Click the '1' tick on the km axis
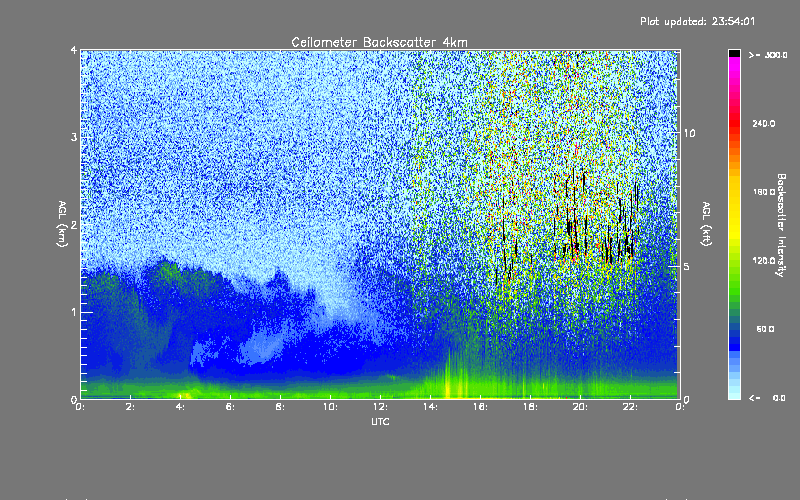Image resolution: width=800 pixels, height=500 pixels. pyautogui.click(x=74, y=312)
